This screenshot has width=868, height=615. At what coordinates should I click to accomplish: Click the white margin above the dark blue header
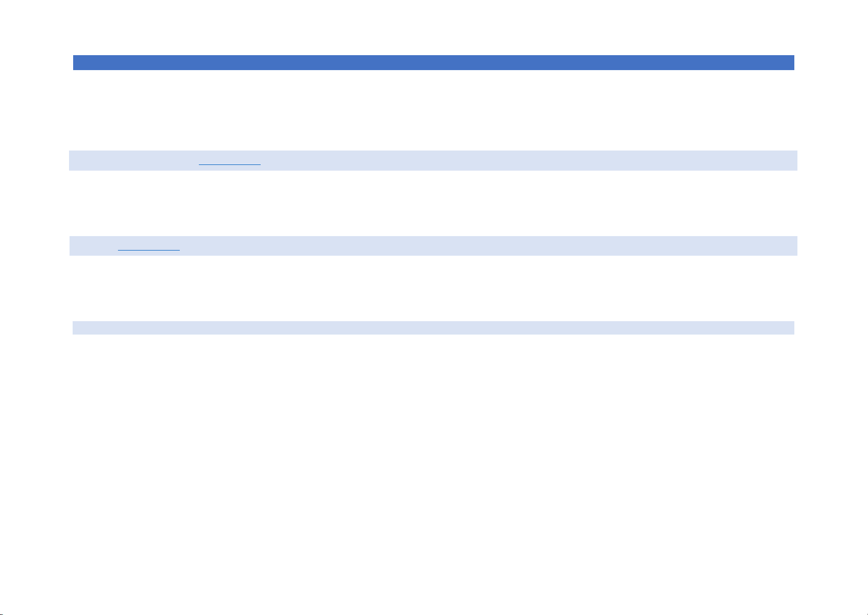point(433,26)
